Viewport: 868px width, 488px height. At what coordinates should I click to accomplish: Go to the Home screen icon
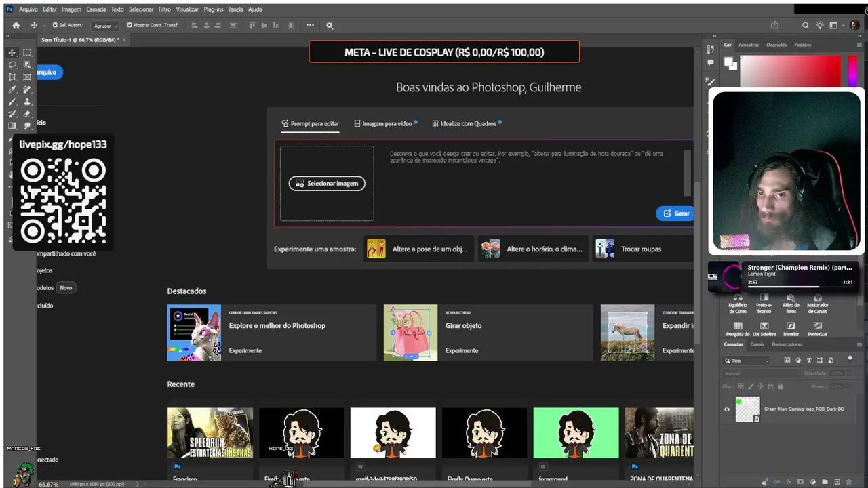[x=16, y=25]
